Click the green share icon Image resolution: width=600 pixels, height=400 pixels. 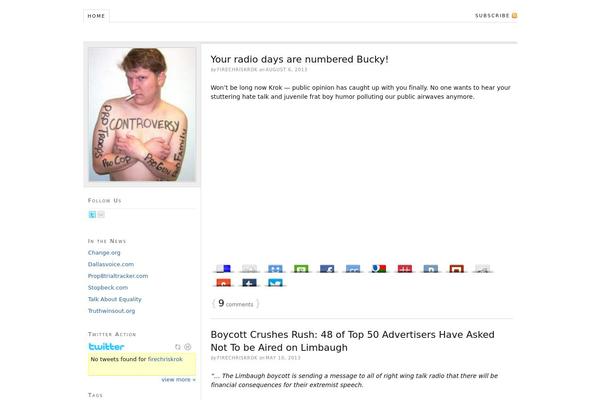point(301,269)
